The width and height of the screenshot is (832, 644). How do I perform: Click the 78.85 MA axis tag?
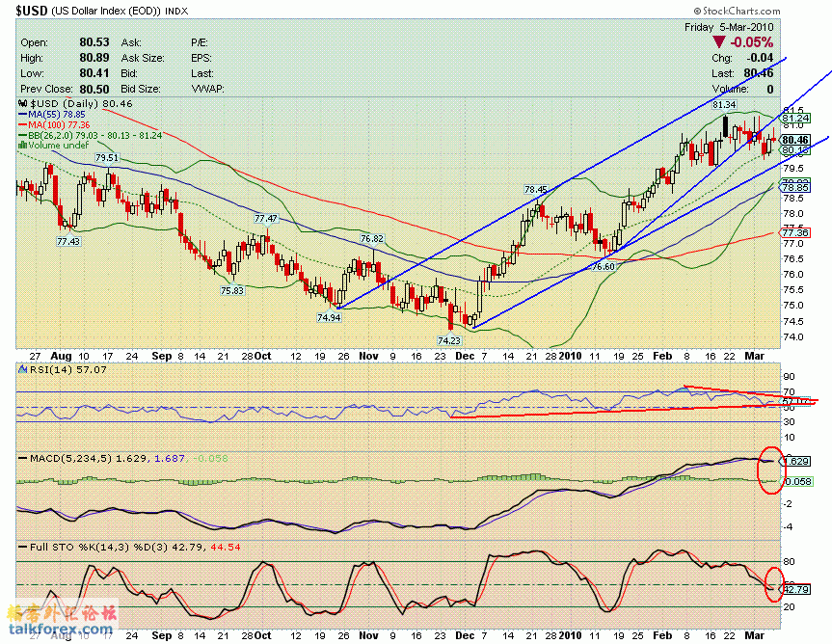[794, 188]
